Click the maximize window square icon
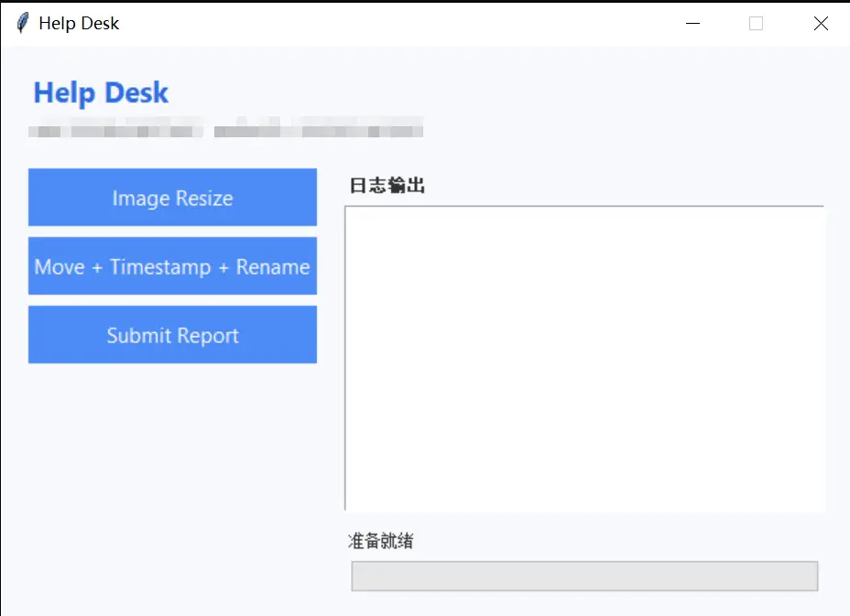 point(756,24)
